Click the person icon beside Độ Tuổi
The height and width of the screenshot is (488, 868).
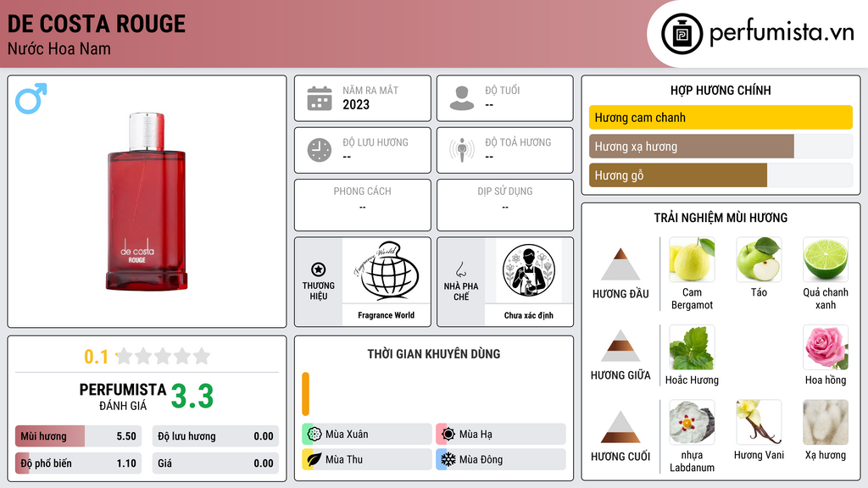click(462, 98)
